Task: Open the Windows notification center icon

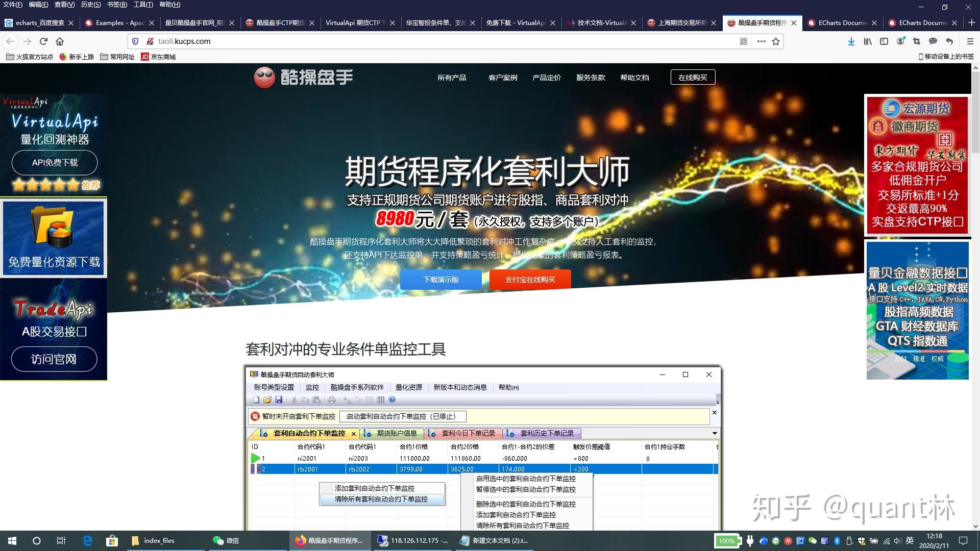Action: (963, 541)
